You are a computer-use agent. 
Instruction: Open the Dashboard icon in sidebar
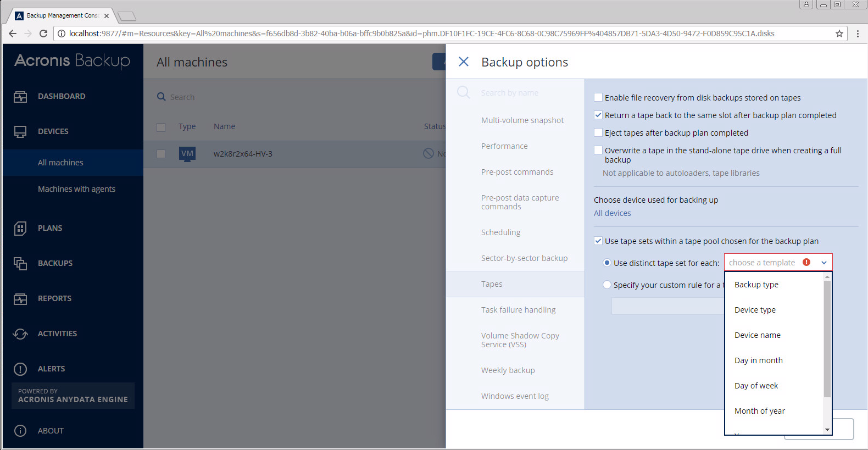(20, 97)
